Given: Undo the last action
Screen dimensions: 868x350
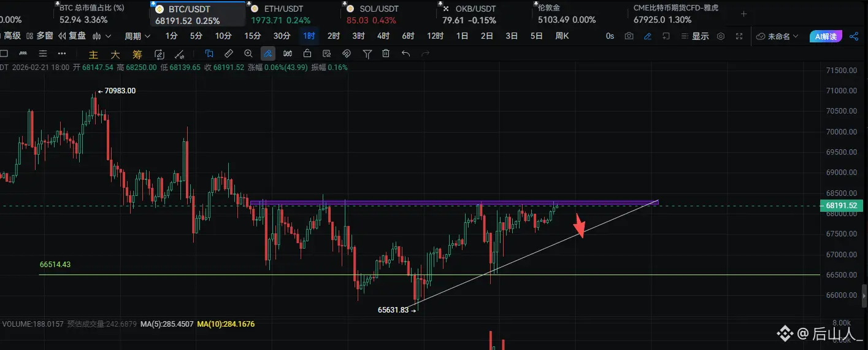Looking at the screenshot, I should point(405,53).
